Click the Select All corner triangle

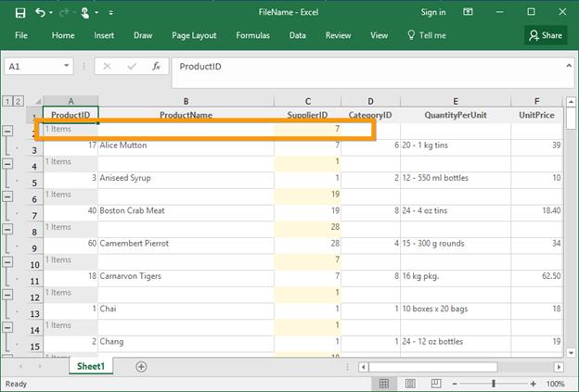click(x=38, y=101)
